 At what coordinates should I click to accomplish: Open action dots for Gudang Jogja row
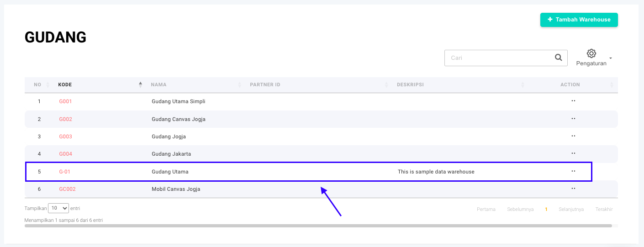click(573, 136)
